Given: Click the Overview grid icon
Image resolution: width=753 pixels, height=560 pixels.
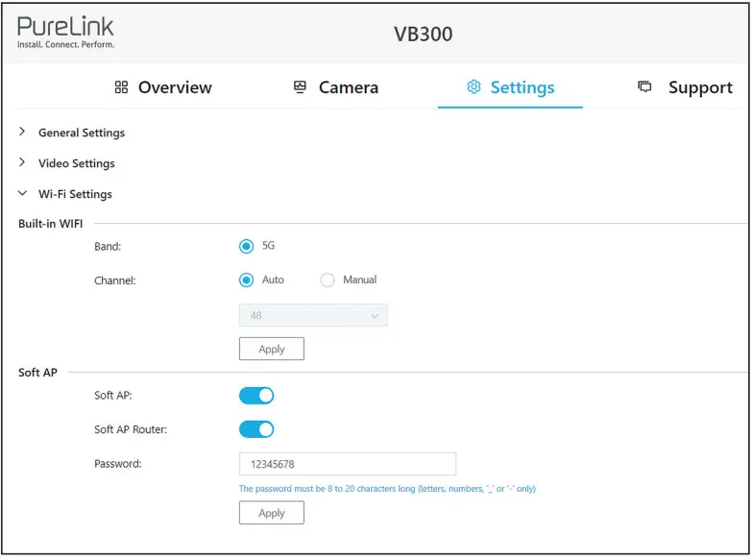Looking at the screenshot, I should point(121,87).
